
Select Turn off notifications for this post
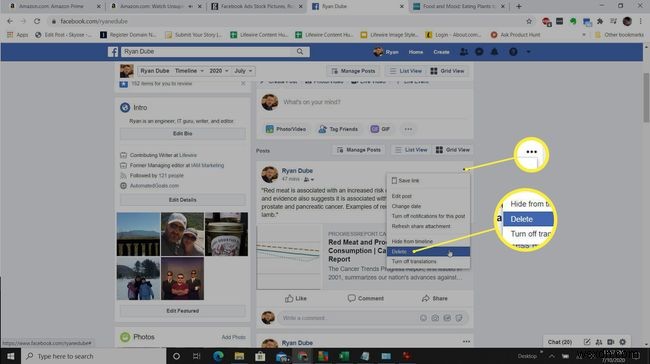point(428,216)
